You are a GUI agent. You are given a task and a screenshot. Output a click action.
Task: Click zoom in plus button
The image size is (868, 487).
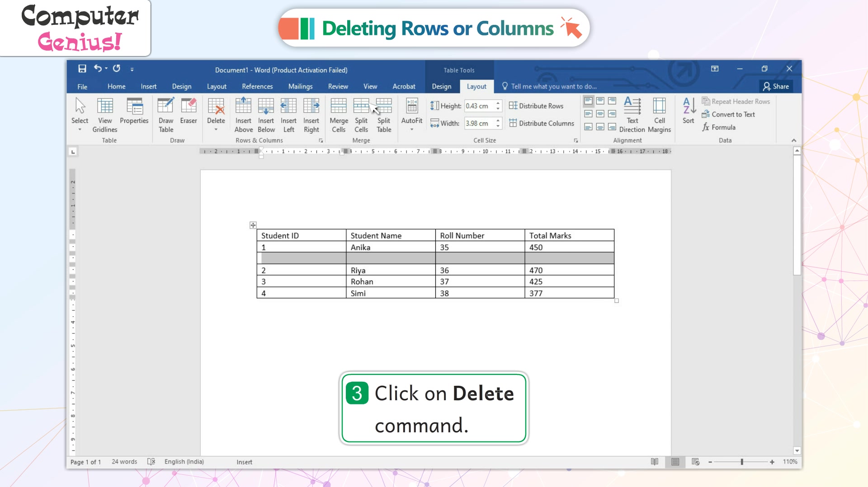[x=772, y=462]
